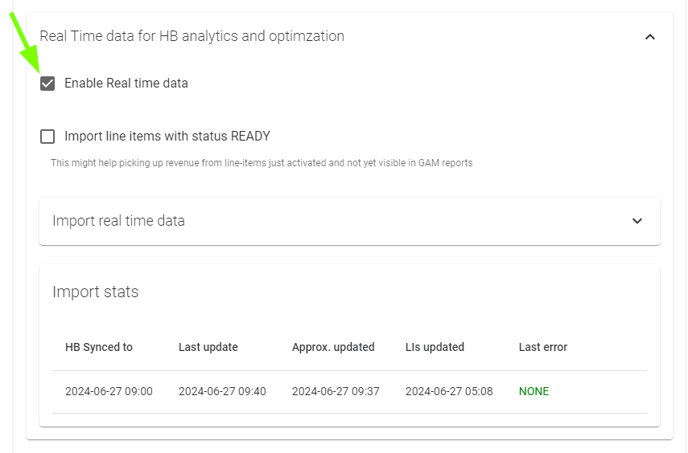
Task: Collapse the Real Time data section chevron
Action: (650, 37)
